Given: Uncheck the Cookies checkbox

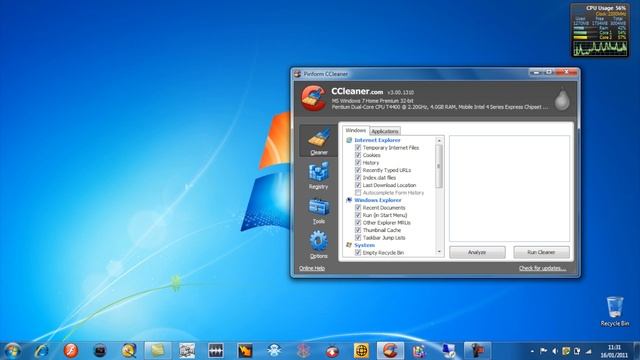Looking at the screenshot, I should (358, 155).
